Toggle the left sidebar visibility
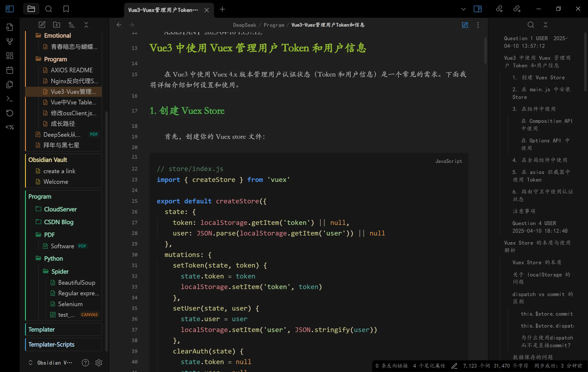Image resolution: width=588 pixels, height=372 pixels. [10, 9]
